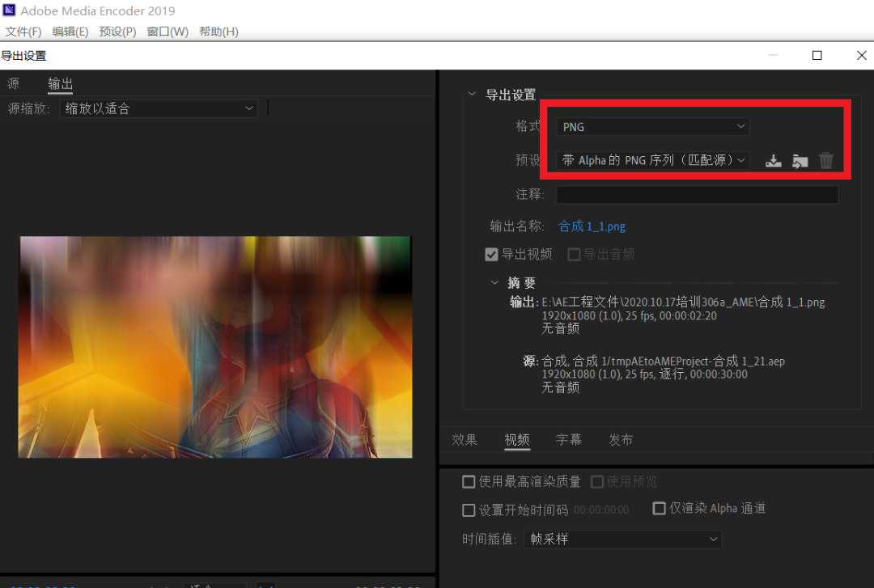This screenshot has width=874, height=588.
Task: Click the 00:00:00:00 start timecode value
Action: click(601, 510)
